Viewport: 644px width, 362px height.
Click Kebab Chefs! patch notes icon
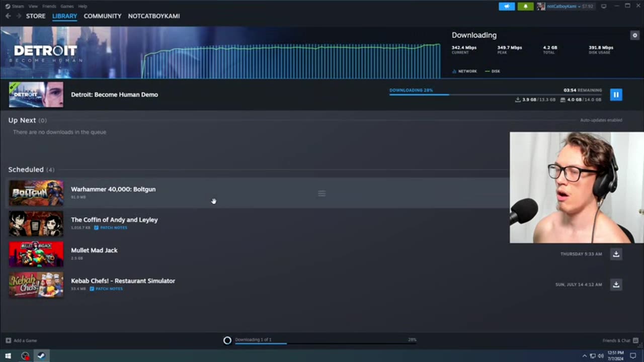92,289
